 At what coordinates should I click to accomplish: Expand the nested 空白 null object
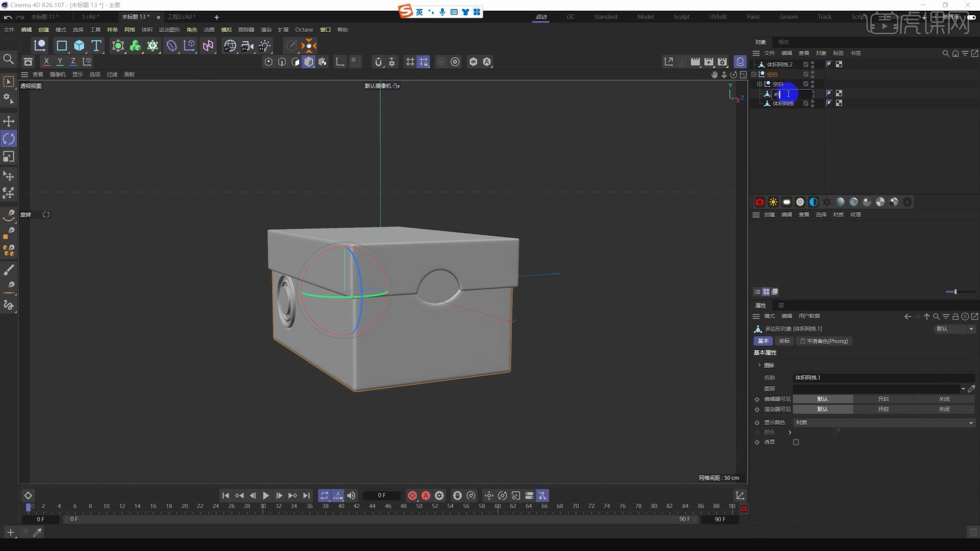pos(760,84)
